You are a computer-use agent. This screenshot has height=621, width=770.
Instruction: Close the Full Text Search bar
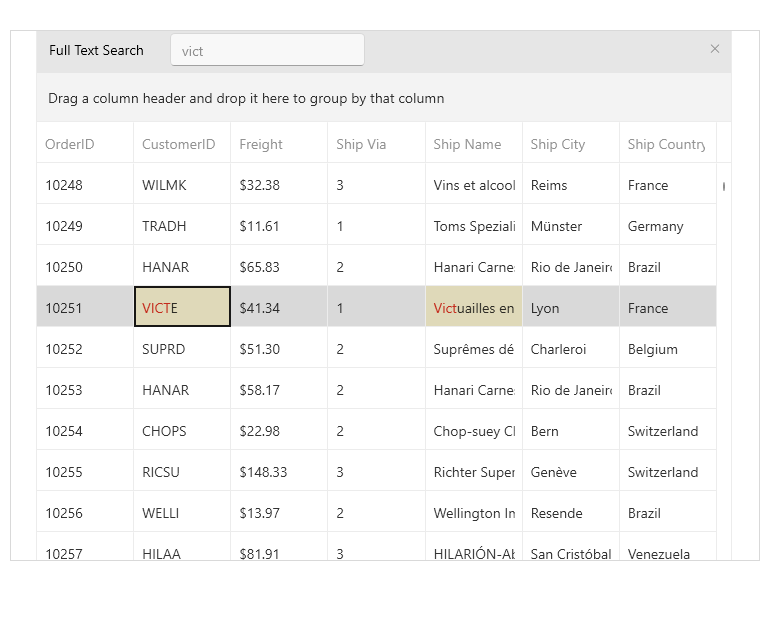[715, 49]
